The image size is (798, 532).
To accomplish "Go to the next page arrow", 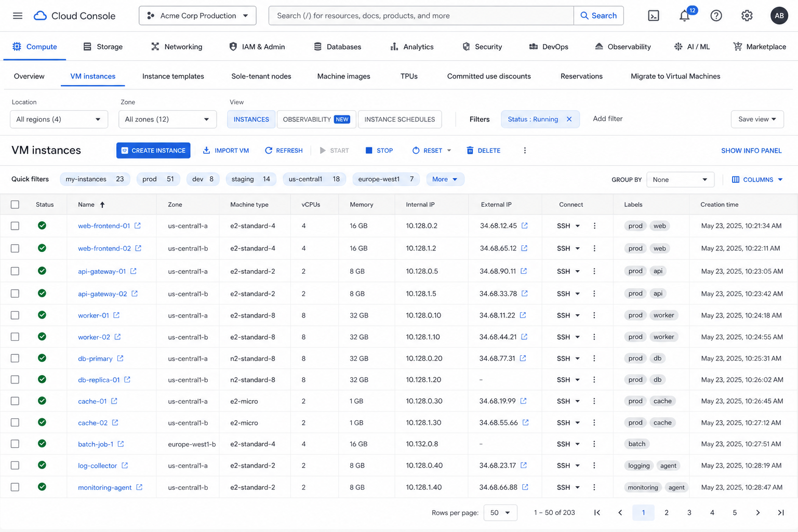I will (758, 513).
